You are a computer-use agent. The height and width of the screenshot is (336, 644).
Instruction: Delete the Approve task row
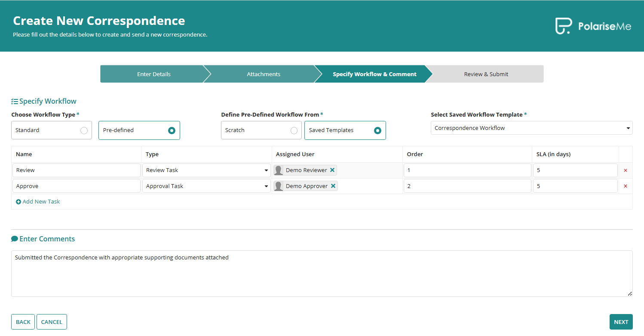[626, 186]
